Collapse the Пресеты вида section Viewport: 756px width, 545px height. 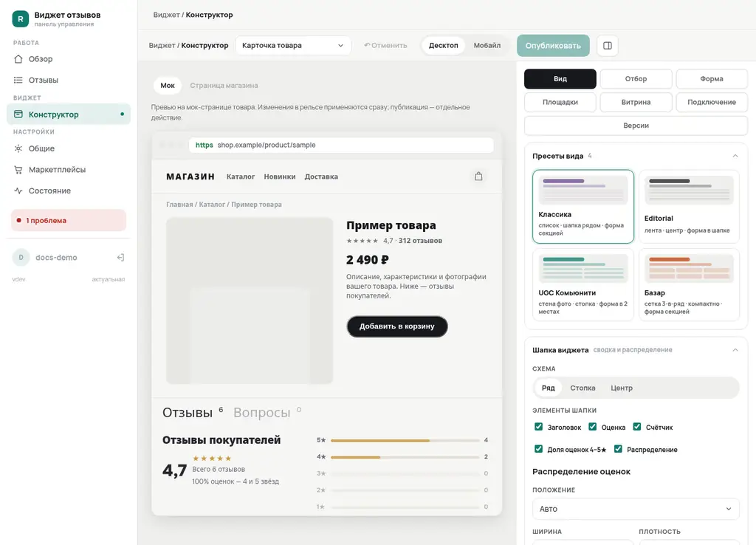tap(735, 156)
